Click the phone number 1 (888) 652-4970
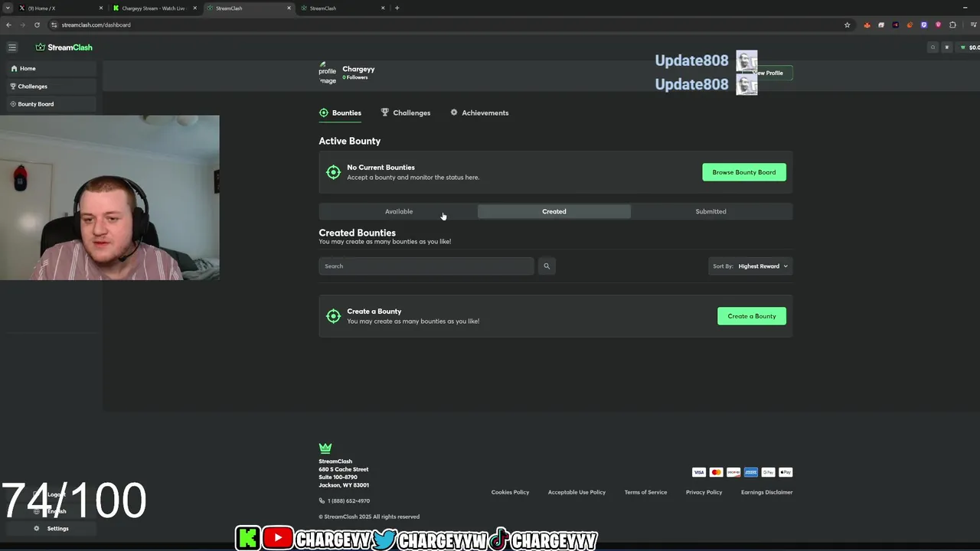The height and width of the screenshot is (551, 980). click(x=348, y=500)
